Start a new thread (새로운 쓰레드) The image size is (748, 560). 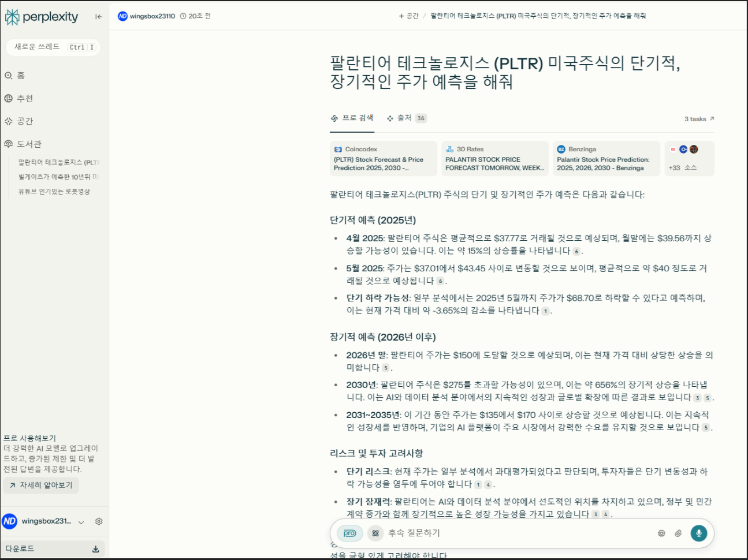pyautogui.click(x=53, y=47)
